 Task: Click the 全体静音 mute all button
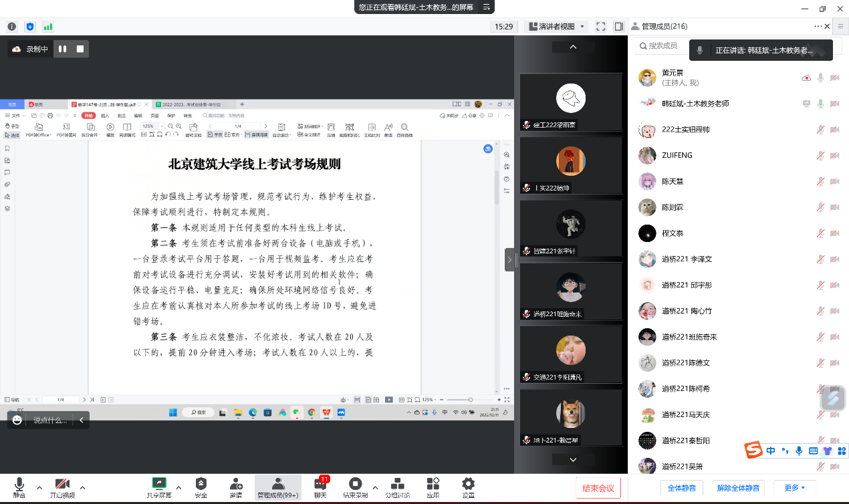point(681,488)
